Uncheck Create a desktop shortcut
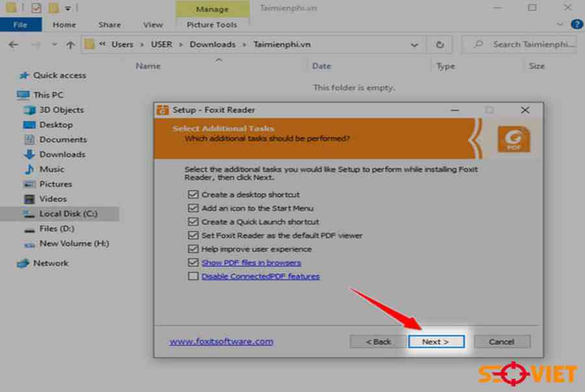585x392 pixels. 193,194
